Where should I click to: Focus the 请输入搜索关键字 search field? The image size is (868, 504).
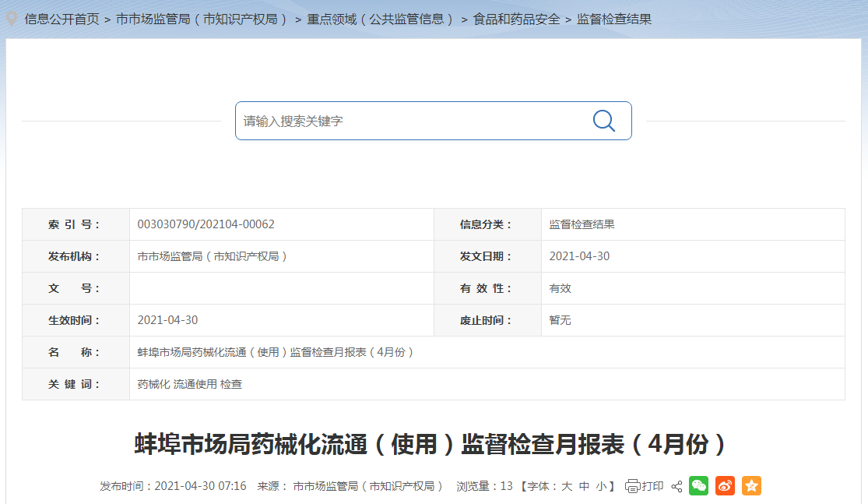[434, 121]
